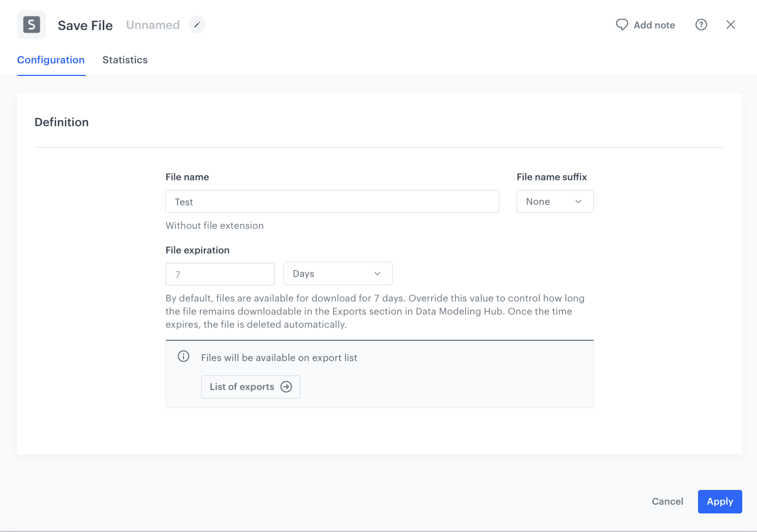The width and height of the screenshot is (757, 532).
Task: Click the File expiration number field
Action: [x=220, y=274]
